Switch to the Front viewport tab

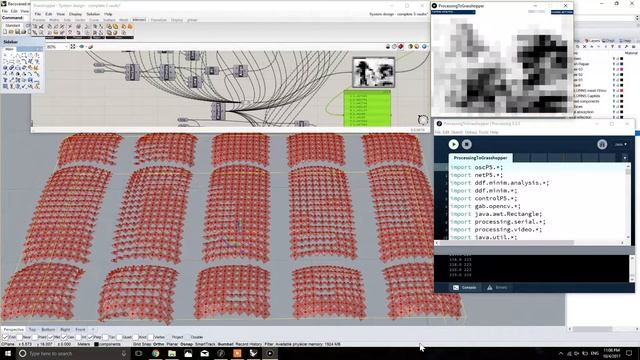coord(80,329)
